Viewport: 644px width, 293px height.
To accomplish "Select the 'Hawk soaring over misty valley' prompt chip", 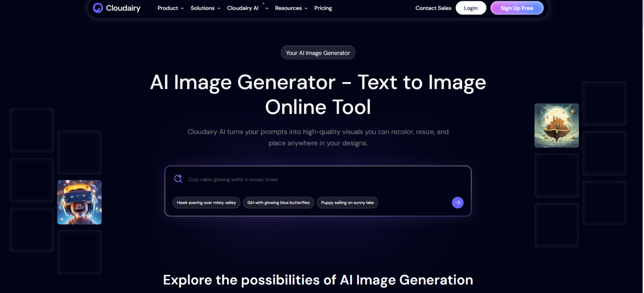I will pos(206,202).
